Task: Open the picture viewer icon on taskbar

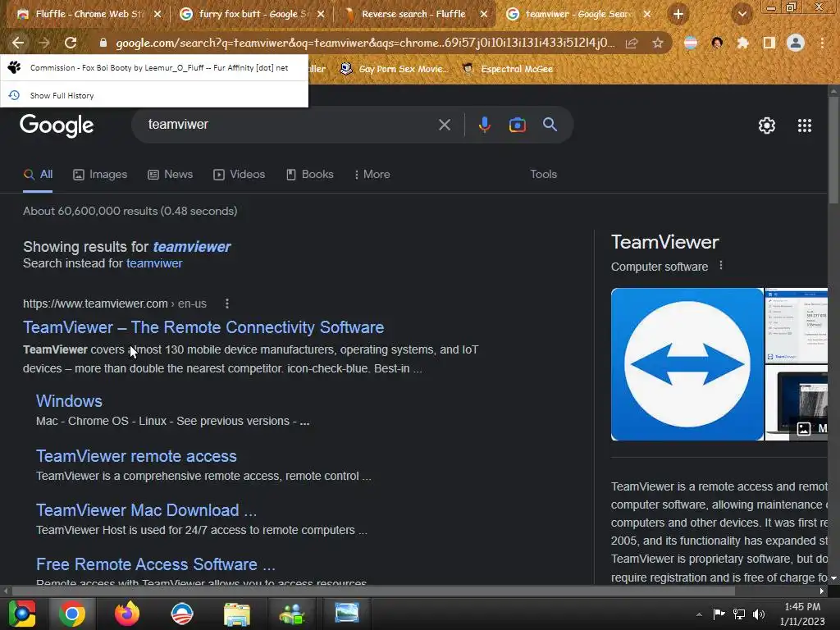Action: tap(347, 613)
